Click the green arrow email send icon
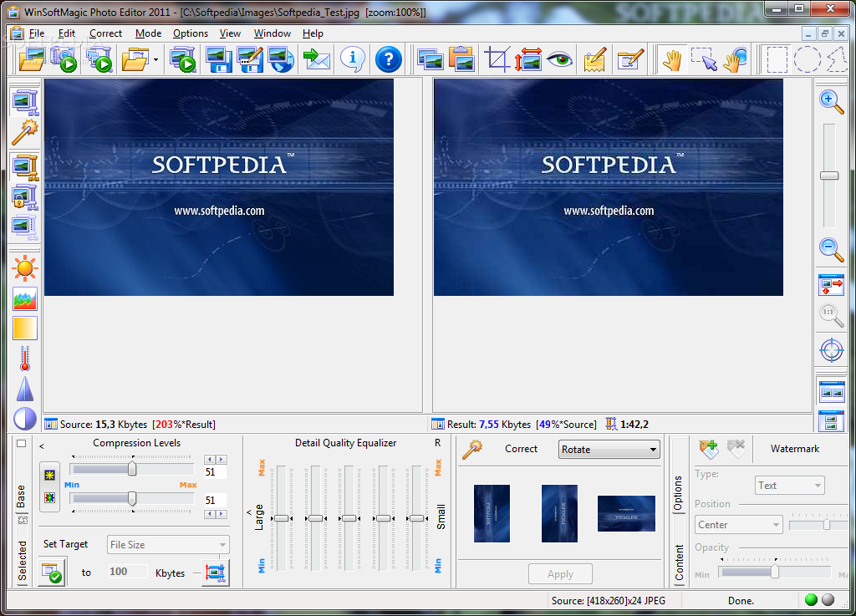856x616 pixels. click(317, 59)
